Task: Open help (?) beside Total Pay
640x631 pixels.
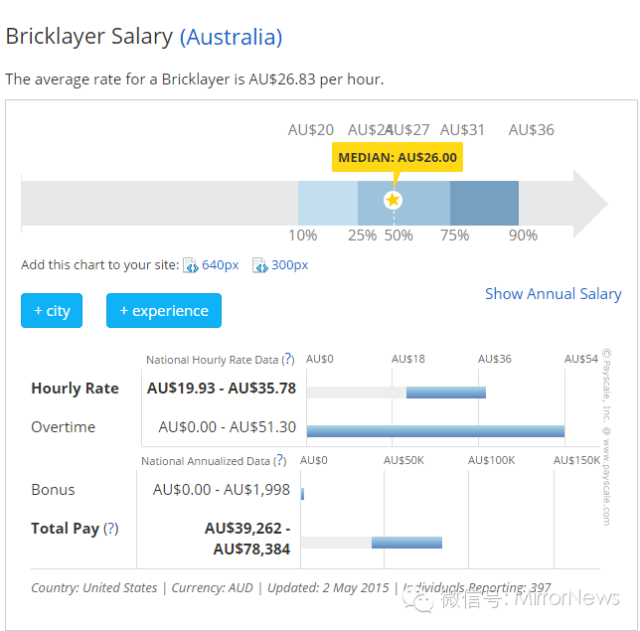Action: [x=111, y=529]
